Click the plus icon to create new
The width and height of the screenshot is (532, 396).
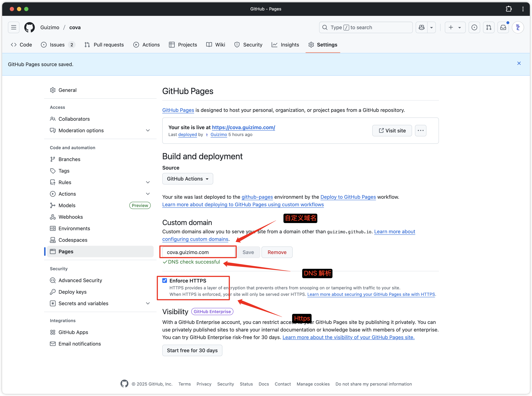point(451,27)
